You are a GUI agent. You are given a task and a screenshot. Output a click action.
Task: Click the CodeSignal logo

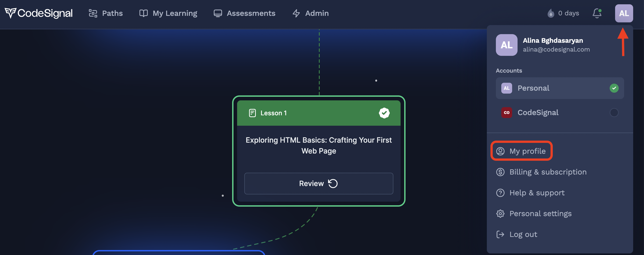click(x=38, y=13)
